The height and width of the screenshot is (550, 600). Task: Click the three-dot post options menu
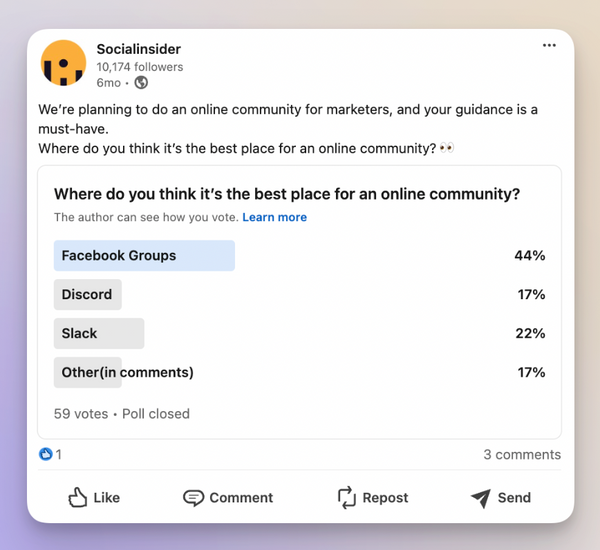pyautogui.click(x=549, y=45)
